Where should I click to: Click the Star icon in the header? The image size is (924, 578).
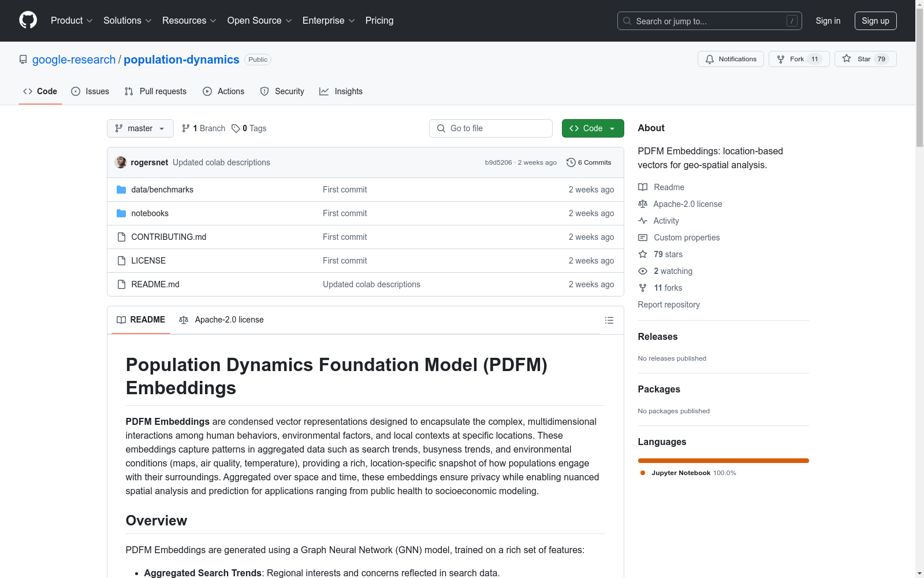point(847,58)
